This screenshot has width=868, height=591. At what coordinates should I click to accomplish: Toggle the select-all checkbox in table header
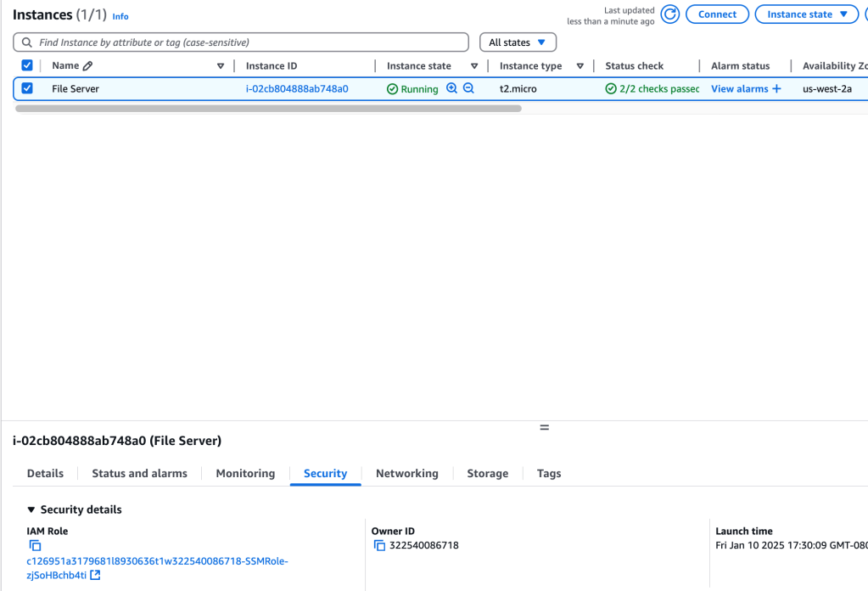point(27,65)
